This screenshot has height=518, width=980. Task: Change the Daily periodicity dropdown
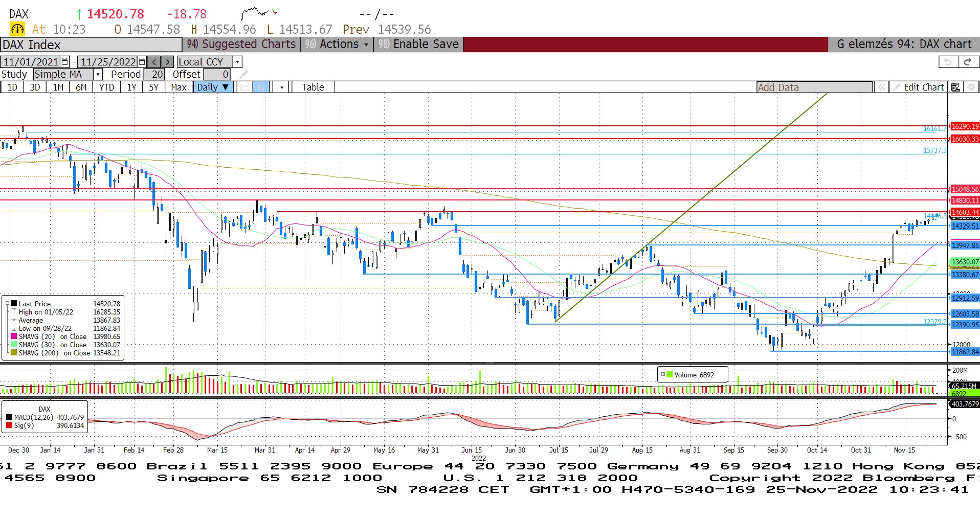(x=213, y=87)
